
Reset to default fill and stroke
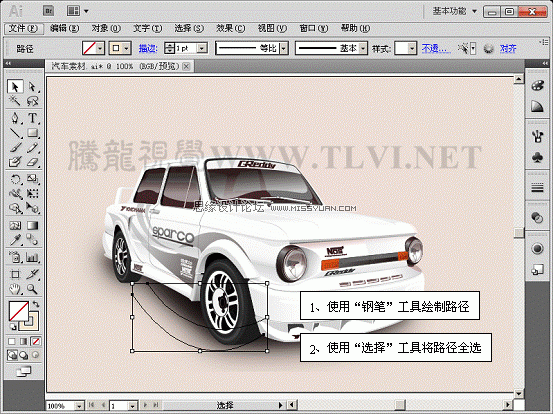click(13, 326)
